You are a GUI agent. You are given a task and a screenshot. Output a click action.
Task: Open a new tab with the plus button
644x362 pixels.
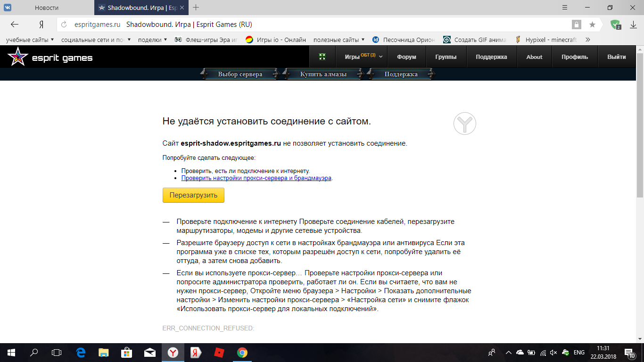click(196, 8)
